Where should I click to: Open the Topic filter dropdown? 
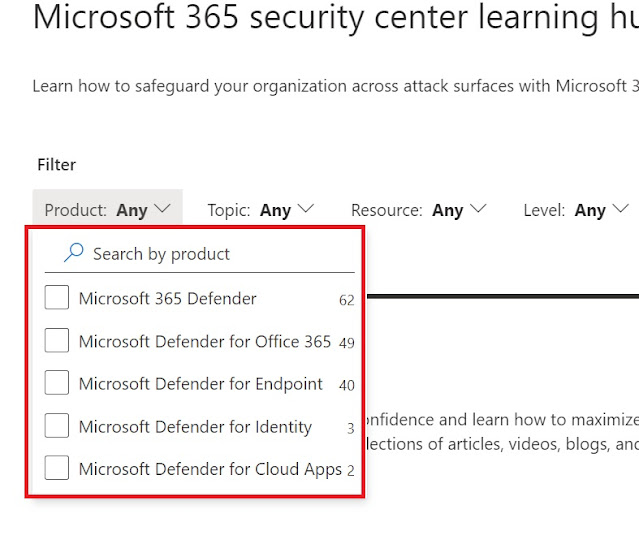click(x=260, y=210)
